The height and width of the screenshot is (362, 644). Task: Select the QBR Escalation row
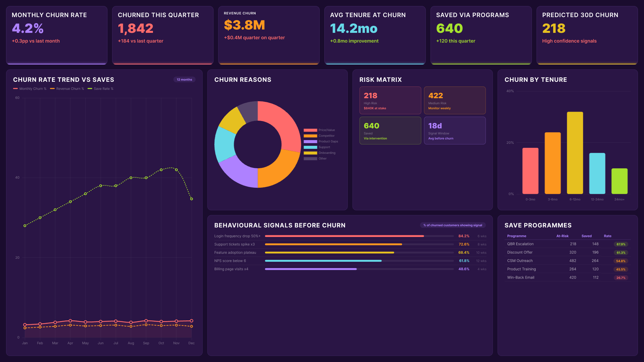pos(568,244)
